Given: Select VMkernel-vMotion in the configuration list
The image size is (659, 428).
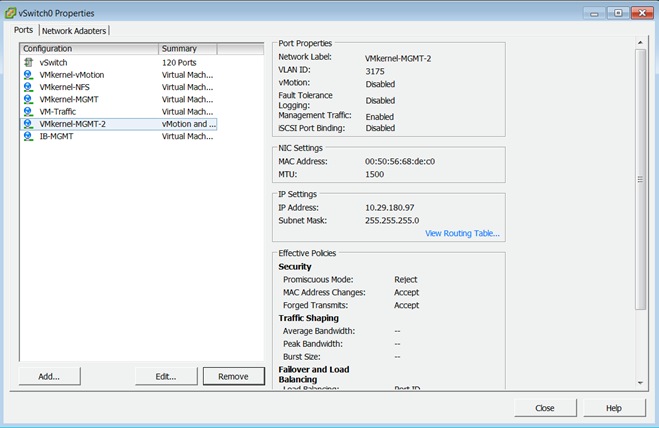Looking at the screenshot, I should point(119,75).
